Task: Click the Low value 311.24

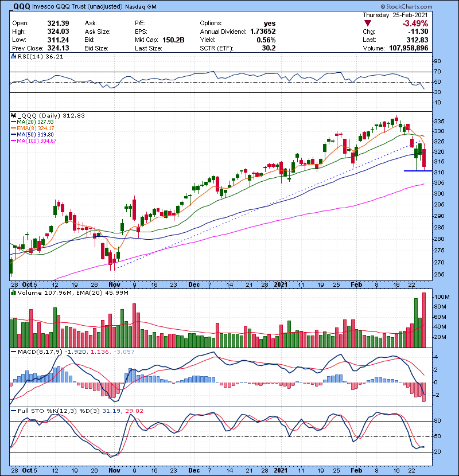Action: (x=58, y=40)
